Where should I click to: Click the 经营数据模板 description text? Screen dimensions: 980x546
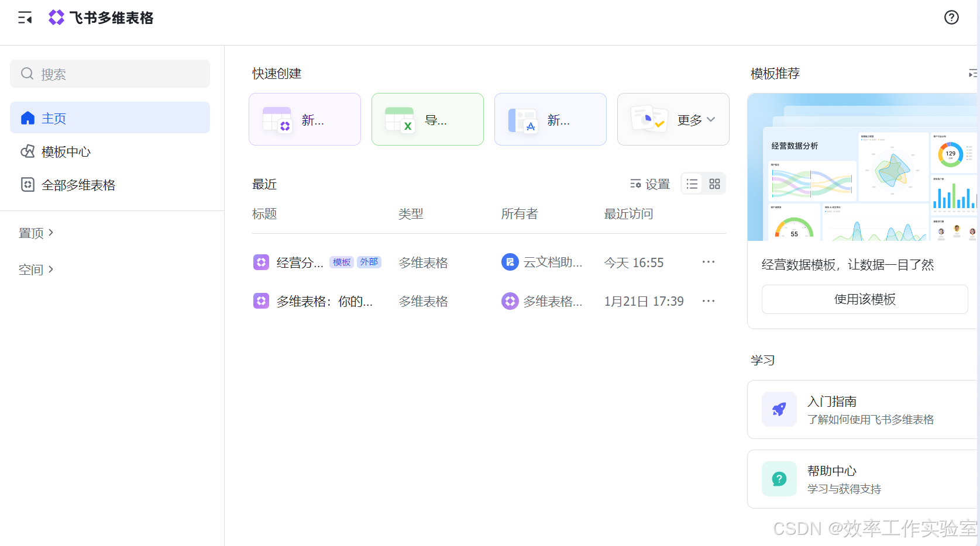pos(848,265)
